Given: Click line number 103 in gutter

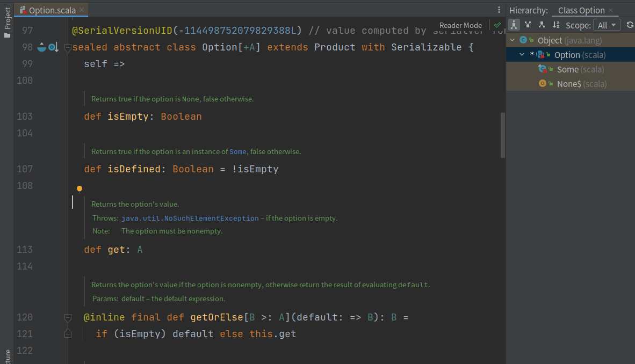Looking at the screenshot, I should (x=25, y=117).
